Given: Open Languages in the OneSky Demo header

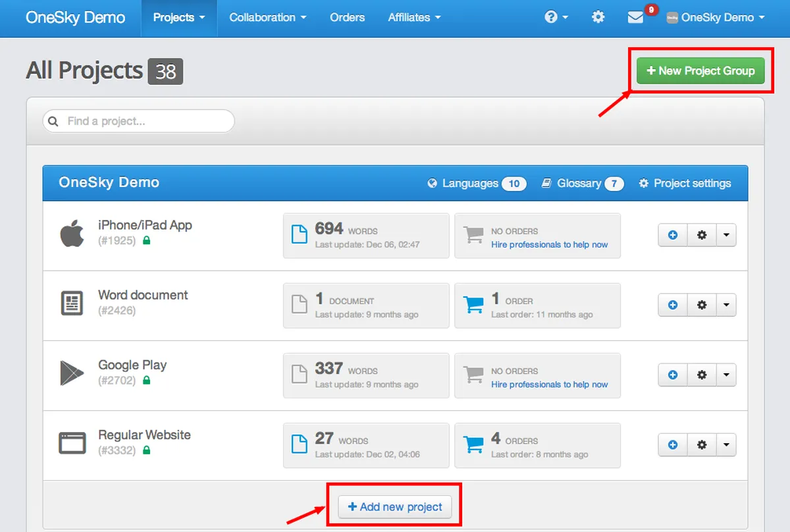Looking at the screenshot, I should (x=477, y=184).
